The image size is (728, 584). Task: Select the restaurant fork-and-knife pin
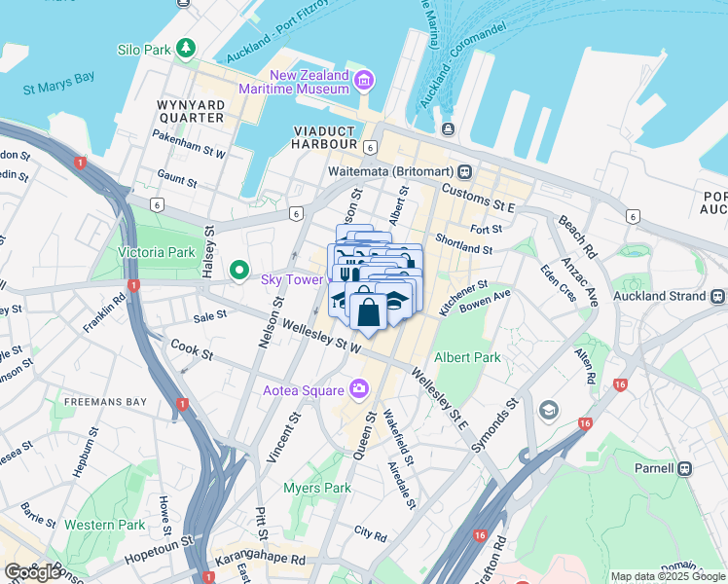[346, 274]
